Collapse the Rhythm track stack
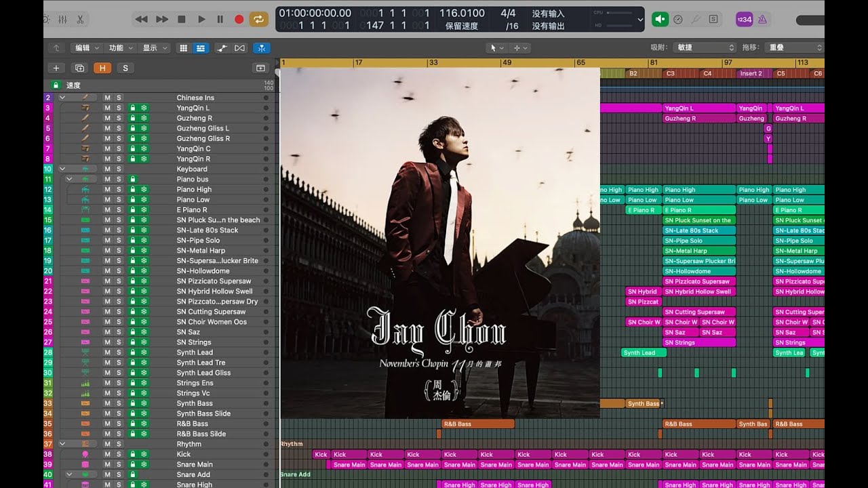The image size is (868, 488). tap(62, 444)
